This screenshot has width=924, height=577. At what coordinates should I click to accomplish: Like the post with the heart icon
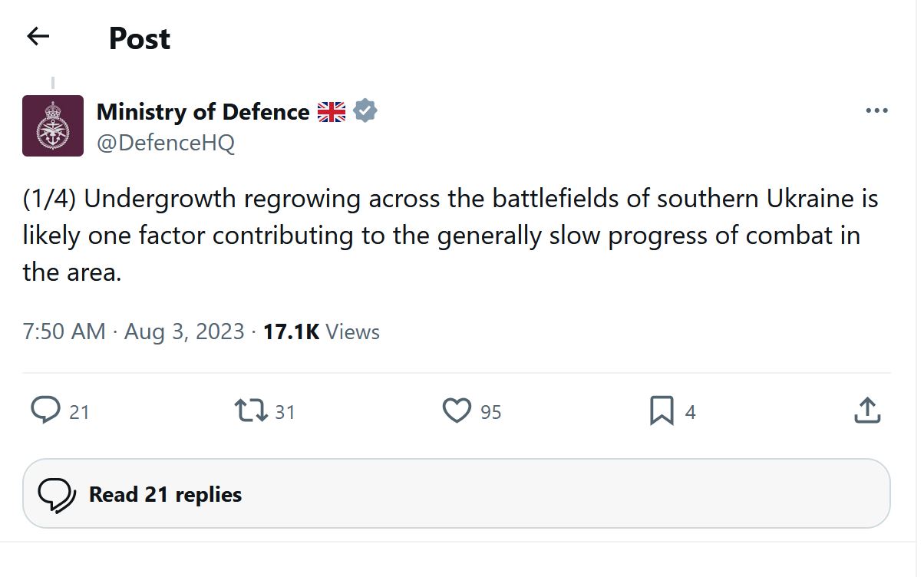click(x=457, y=410)
